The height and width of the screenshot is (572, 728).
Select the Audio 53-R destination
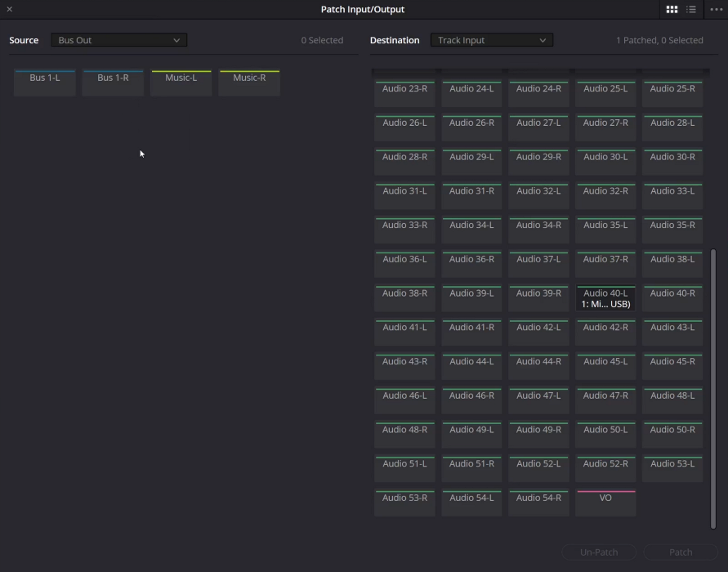405,503
